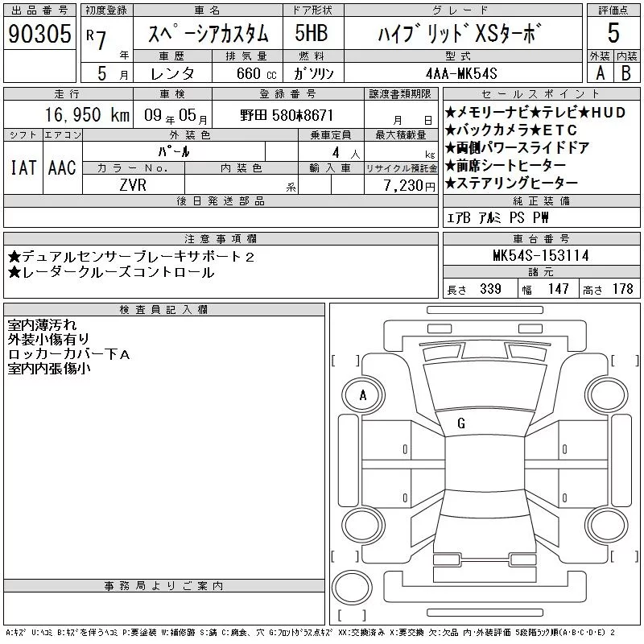
Task: Click the mileage "16,950 km"
Action: (87, 114)
